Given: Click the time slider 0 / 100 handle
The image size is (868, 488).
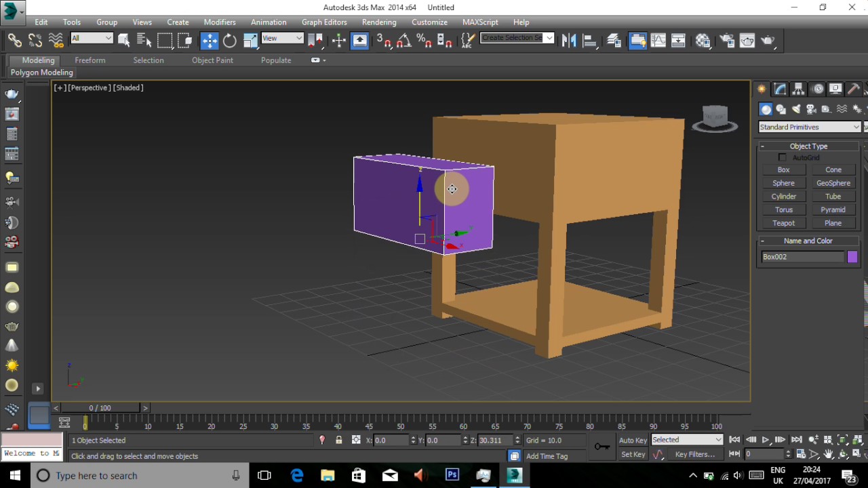Looking at the screenshot, I should 100,408.
